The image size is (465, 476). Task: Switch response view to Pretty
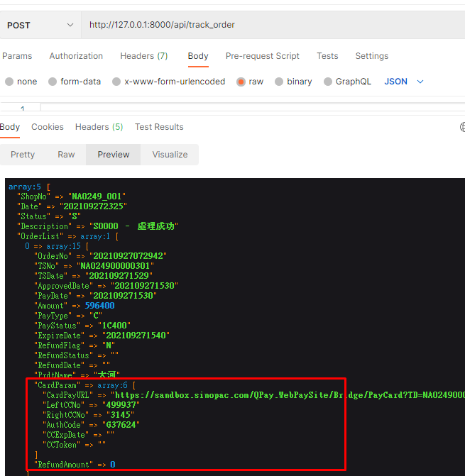tap(23, 155)
